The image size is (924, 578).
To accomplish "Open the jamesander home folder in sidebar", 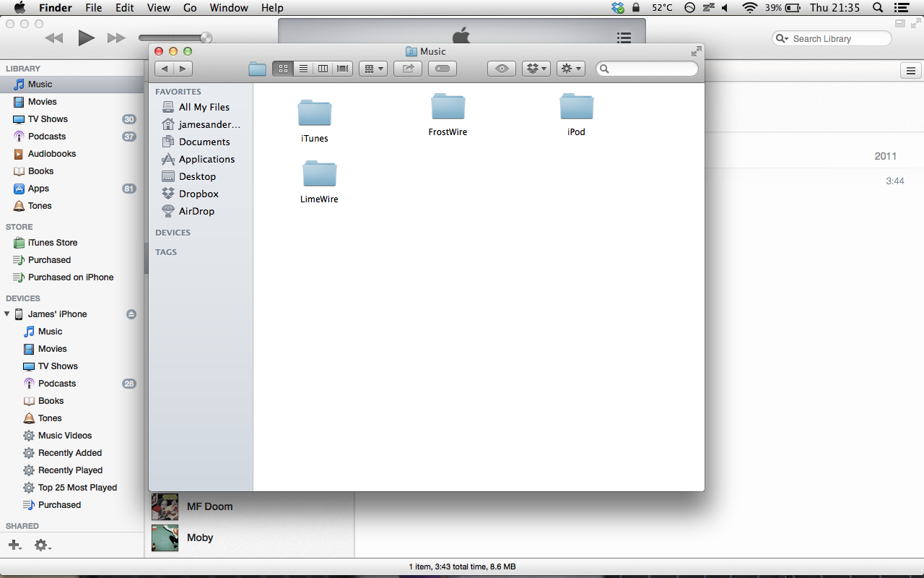I will coord(201,124).
